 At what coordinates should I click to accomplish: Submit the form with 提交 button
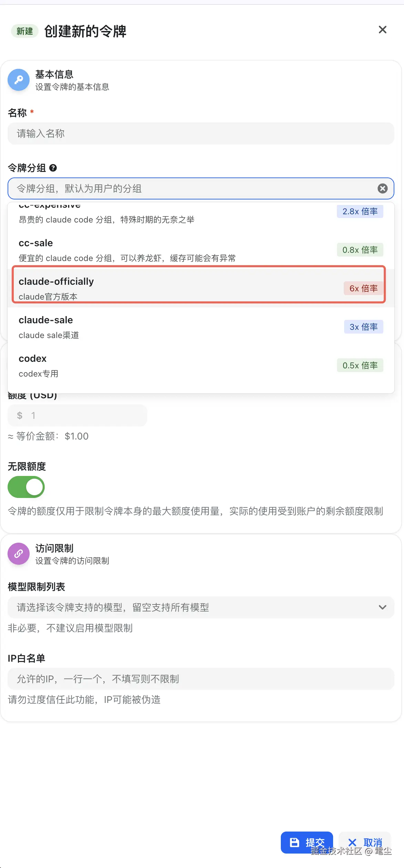click(x=307, y=843)
